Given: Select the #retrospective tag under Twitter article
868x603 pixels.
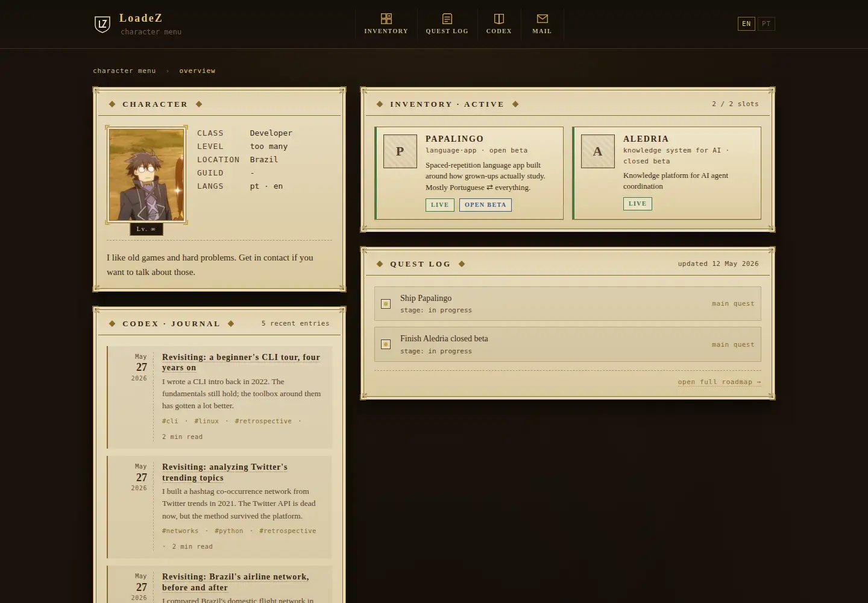Looking at the screenshot, I should click(288, 531).
